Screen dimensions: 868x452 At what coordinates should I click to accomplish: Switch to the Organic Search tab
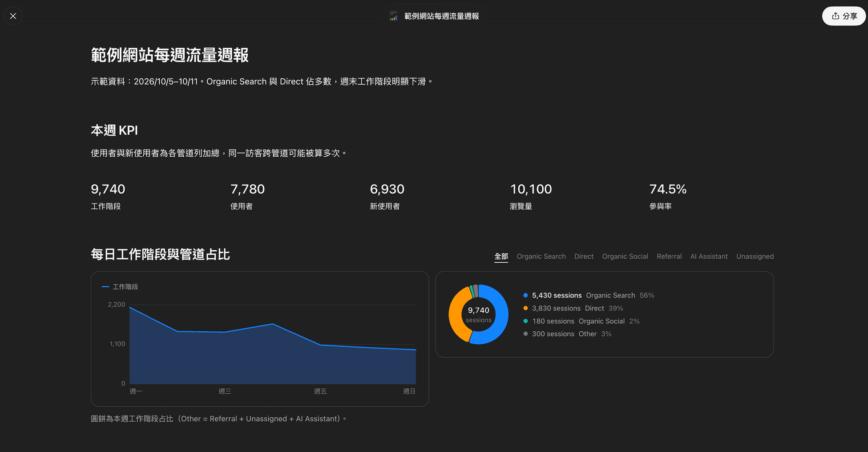point(541,257)
